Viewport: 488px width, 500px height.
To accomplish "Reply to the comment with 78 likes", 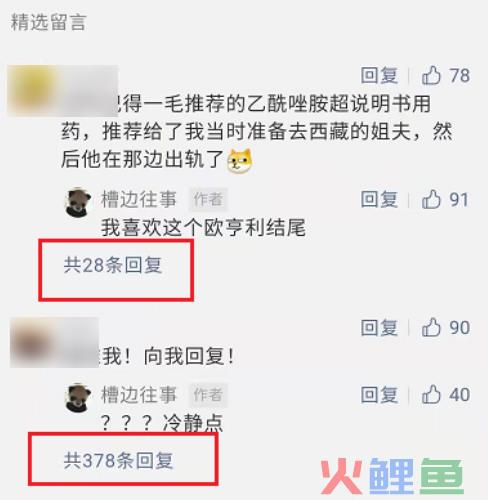I will click(379, 75).
